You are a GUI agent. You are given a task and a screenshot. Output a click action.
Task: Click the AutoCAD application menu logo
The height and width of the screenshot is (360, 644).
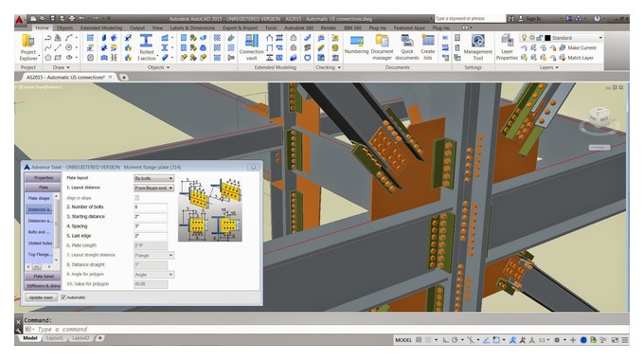(19, 19)
